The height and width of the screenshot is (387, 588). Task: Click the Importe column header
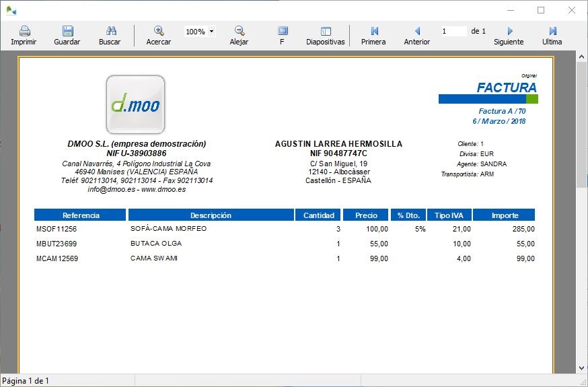tap(504, 215)
